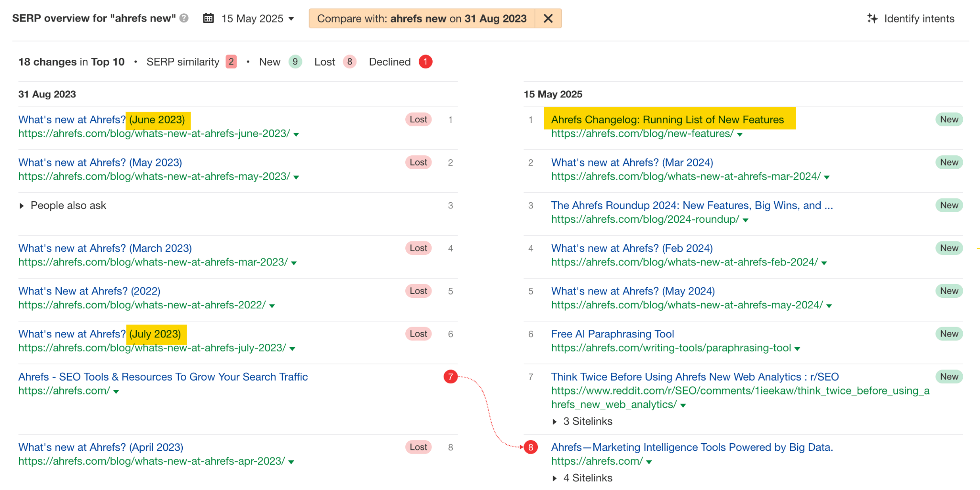
Task: Open the URL dropdown for whats-new-at-ahrefs-june-2023
Action: click(297, 134)
